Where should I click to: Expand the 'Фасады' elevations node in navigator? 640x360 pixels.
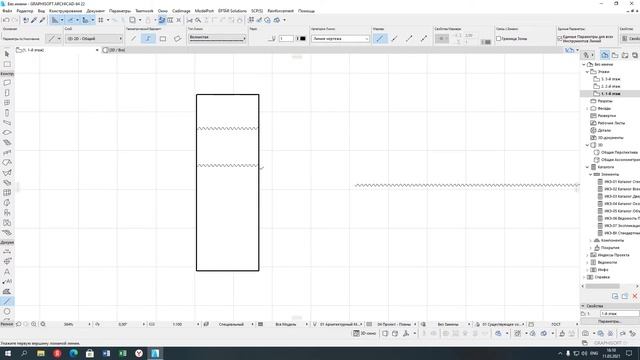pyautogui.click(x=587, y=109)
